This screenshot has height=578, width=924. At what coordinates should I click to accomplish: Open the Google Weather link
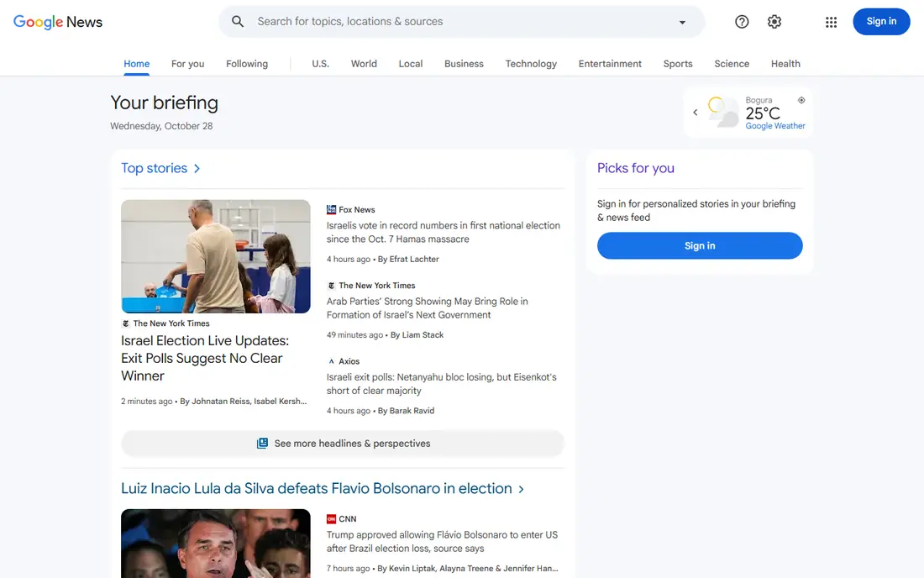[x=775, y=126]
